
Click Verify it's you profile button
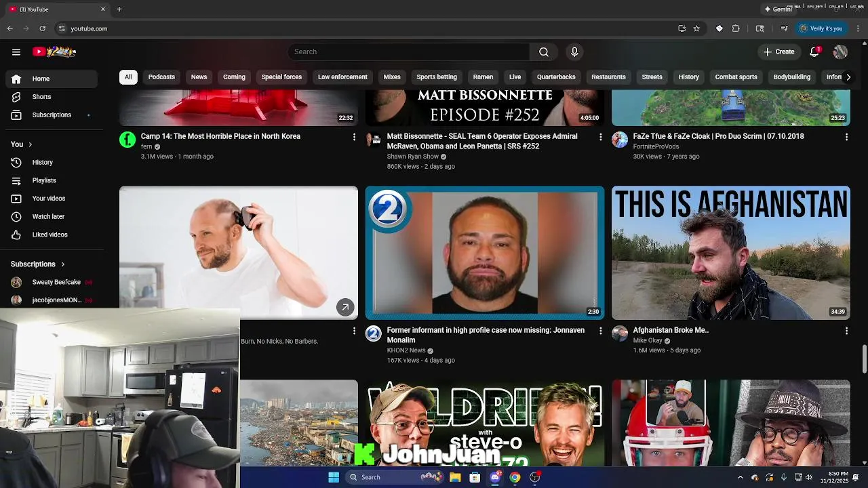coord(821,28)
